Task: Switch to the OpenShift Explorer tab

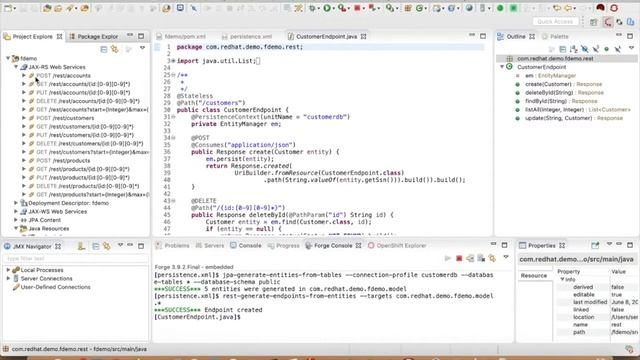Action: [x=397, y=246]
